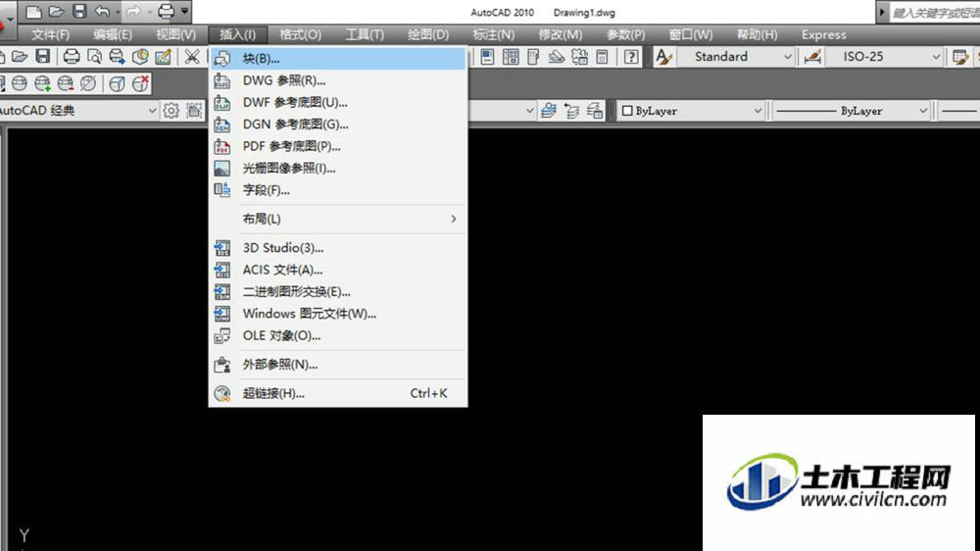
Task: Click Save in the Quick Access toolbar
Action: tap(79, 11)
